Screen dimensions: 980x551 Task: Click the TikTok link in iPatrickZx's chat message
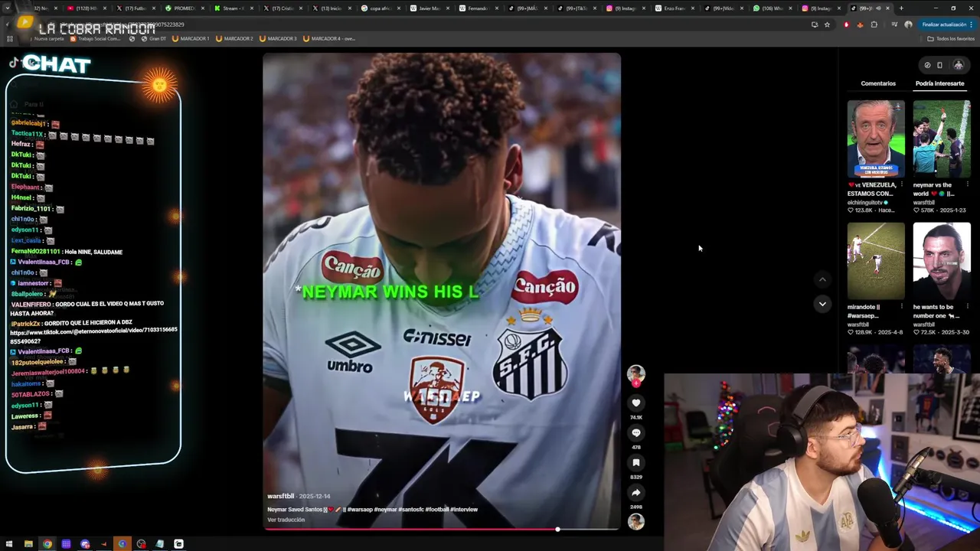click(x=94, y=335)
